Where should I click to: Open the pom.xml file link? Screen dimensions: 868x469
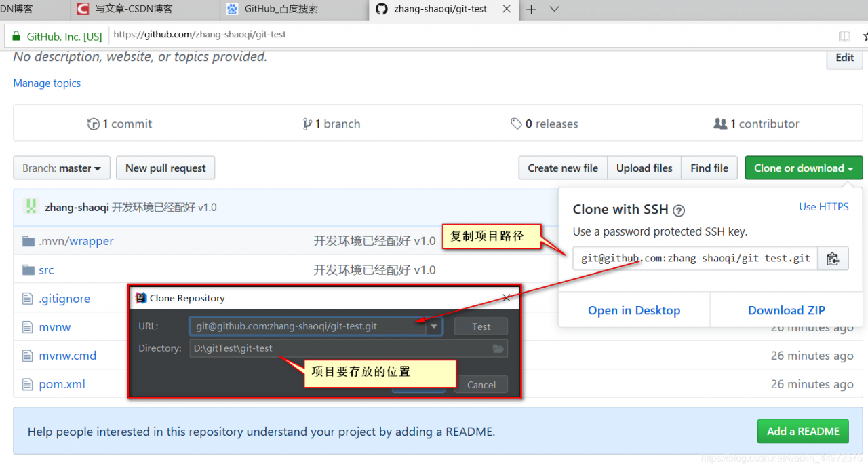(62, 384)
